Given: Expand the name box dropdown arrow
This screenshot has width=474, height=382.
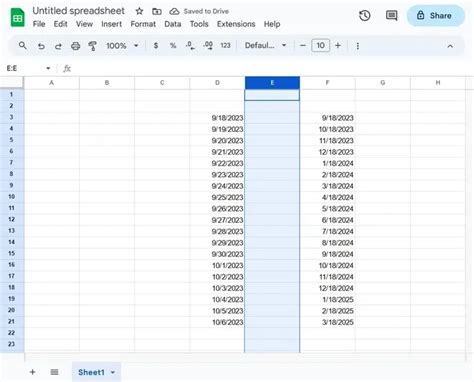Looking at the screenshot, I should click(48, 68).
